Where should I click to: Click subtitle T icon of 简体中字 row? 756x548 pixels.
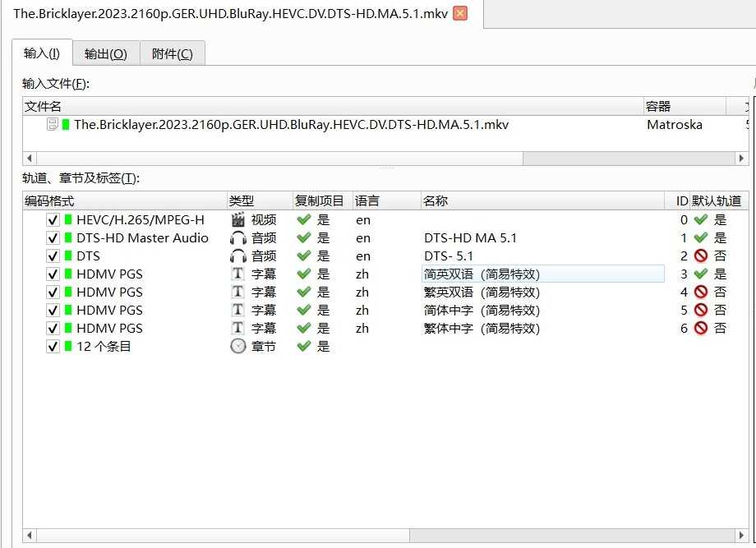(x=237, y=310)
